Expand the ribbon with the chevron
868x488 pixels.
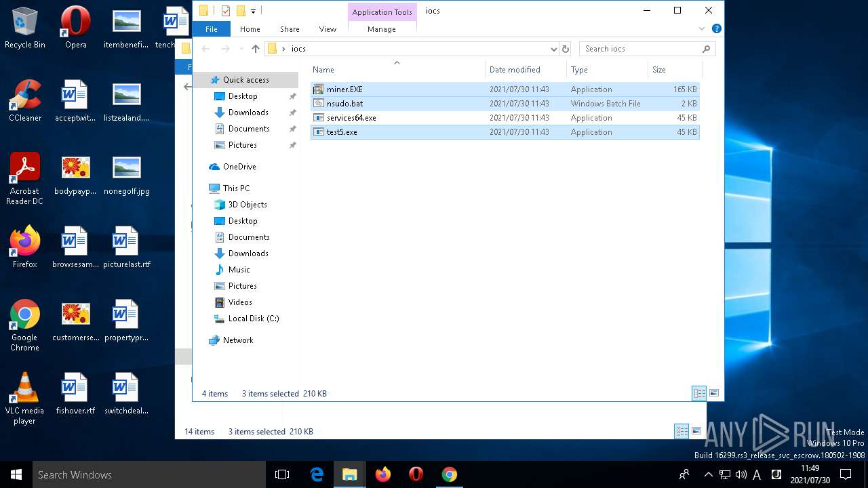(702, 29)
